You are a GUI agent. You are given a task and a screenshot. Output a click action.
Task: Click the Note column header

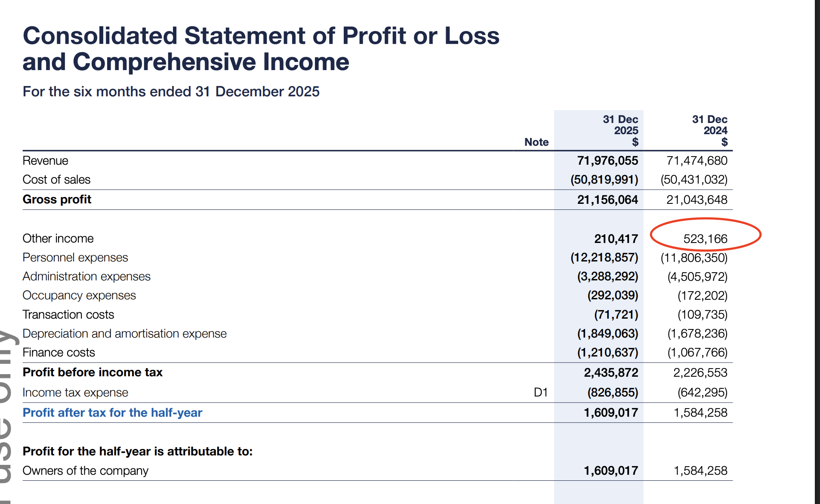tap(536, 142)
